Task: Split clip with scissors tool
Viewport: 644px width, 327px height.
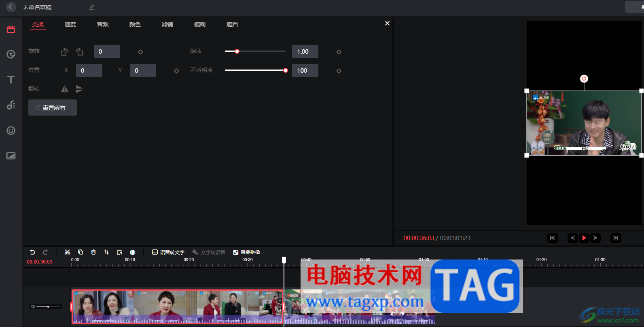Action: (x=67, y=252)
